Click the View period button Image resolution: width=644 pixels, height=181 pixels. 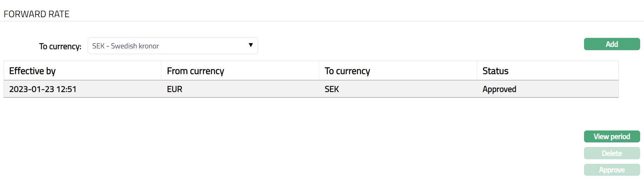coord(612,136)
